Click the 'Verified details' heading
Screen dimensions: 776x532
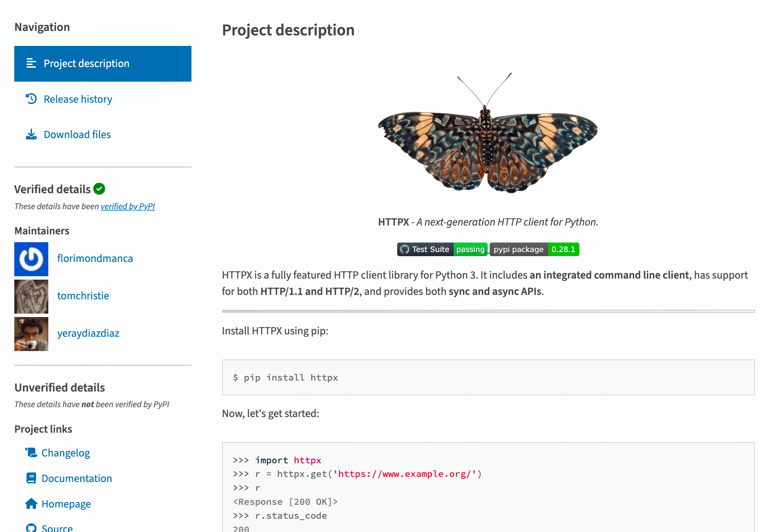coord(53,189)
